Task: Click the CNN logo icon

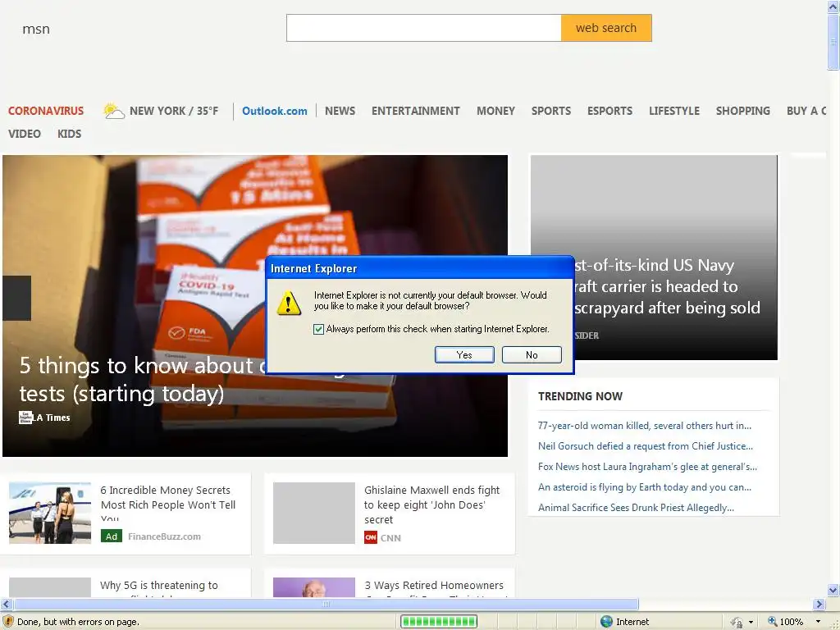Action: (x=371, y=537)
